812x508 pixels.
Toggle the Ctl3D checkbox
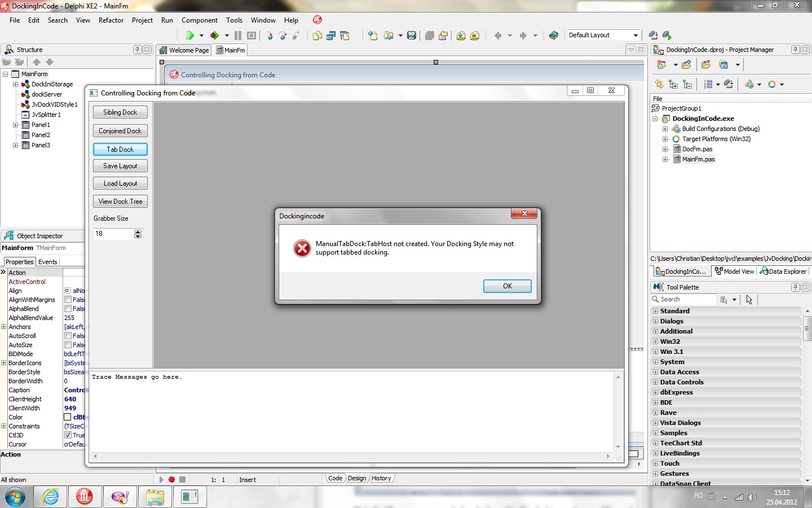point(68,435)
